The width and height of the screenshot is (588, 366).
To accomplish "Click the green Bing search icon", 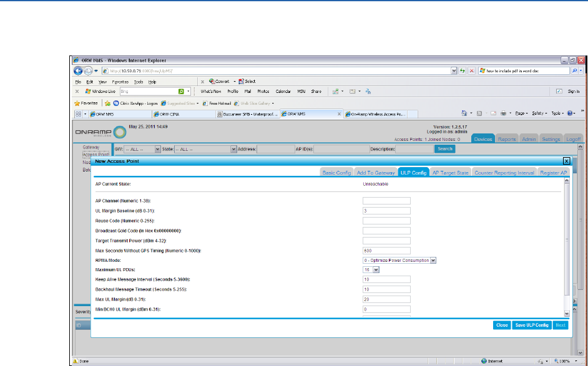I will click(x=181, y=92).
